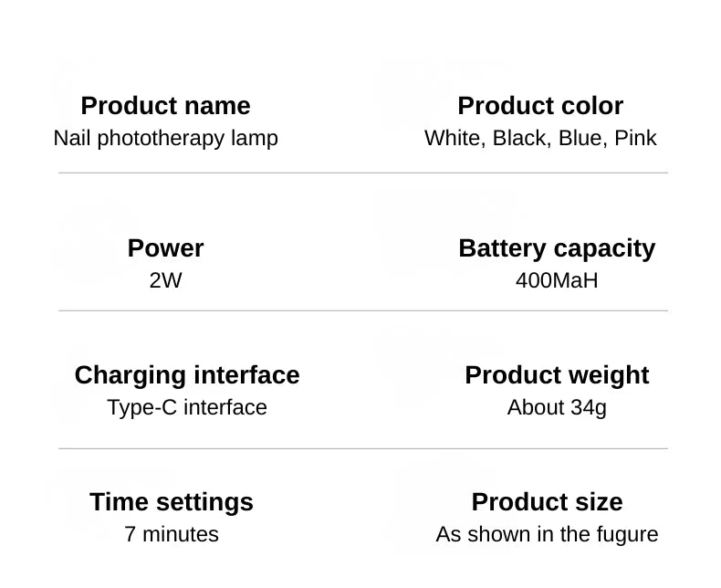Screen dimensions: 721x588
Task: Click the Product color heading
Action: tap(540, 106)
